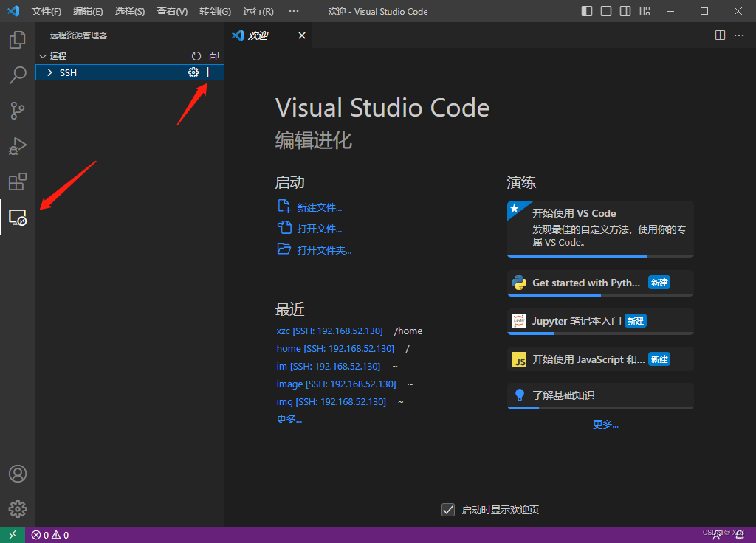The width and height of the screenshot is (756, 543).
Task: Click the refresh icon in Remote Explorer
Action: pos(196,55)
